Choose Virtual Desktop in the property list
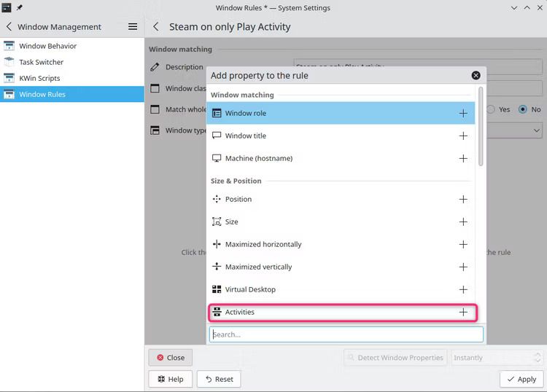This screenshot has width=547, height=392. 341,289
